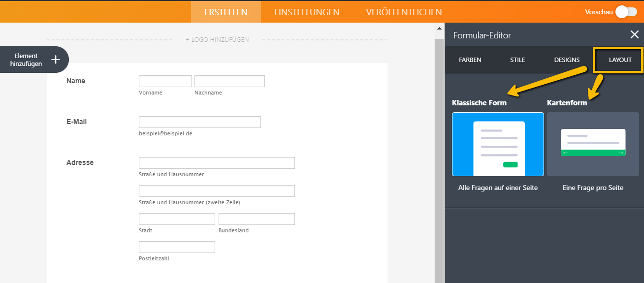644x283 pixels.
Task: Switch to the VERÖFFENTLICHEN section
Action: (x=404, y=12)
